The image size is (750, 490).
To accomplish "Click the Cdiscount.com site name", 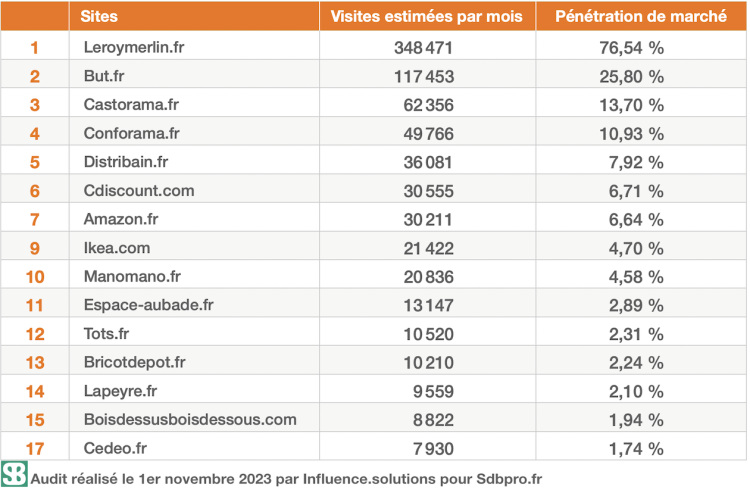I will coord(139,190).
